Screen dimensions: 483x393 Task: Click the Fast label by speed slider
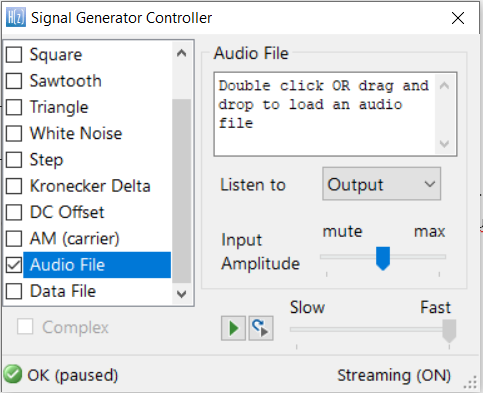435,307
